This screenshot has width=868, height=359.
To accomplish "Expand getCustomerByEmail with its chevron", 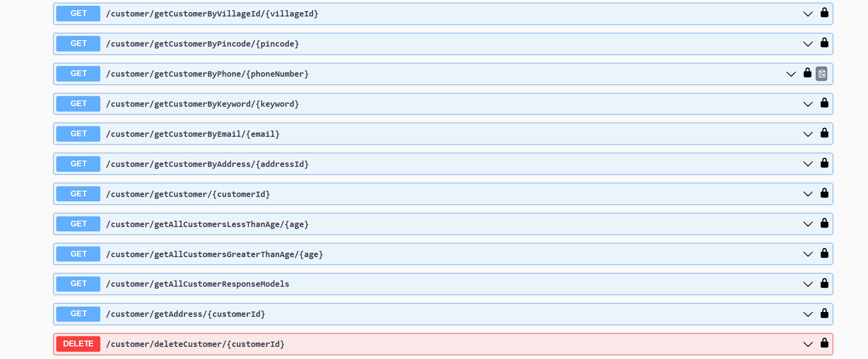I will [808, 134].
